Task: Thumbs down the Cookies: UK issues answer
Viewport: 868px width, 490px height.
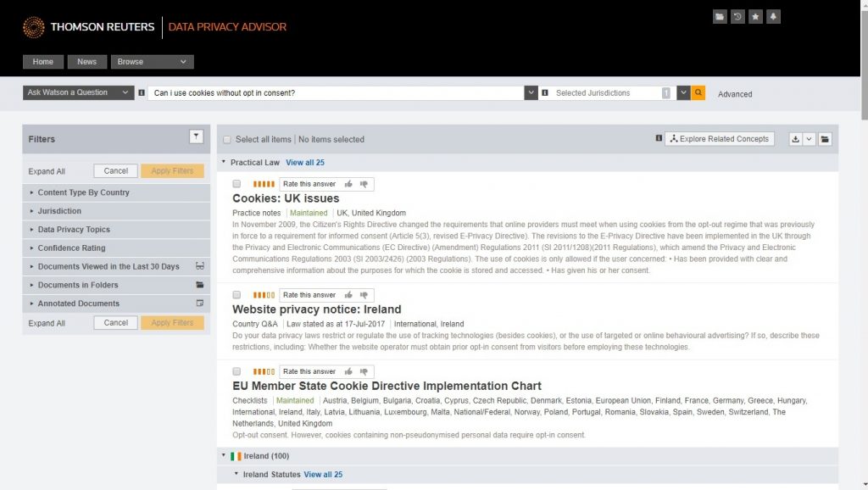Action: coord(364,184)
